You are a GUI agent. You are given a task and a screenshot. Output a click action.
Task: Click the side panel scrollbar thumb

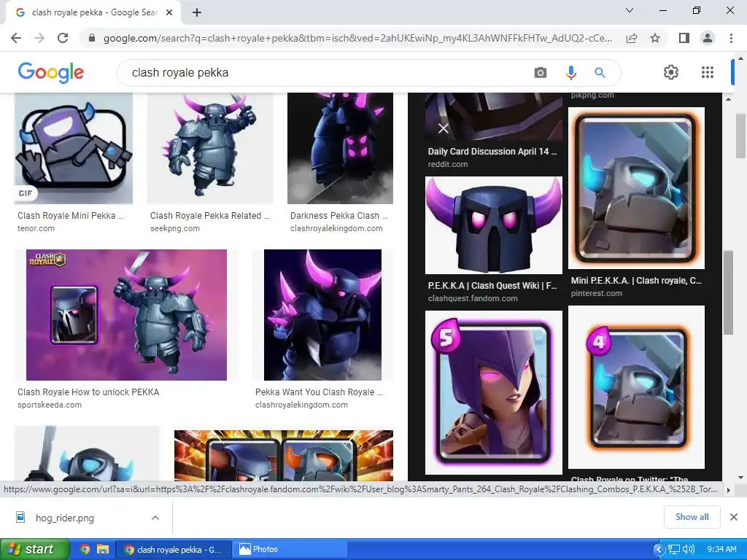[x=728, y=293]
